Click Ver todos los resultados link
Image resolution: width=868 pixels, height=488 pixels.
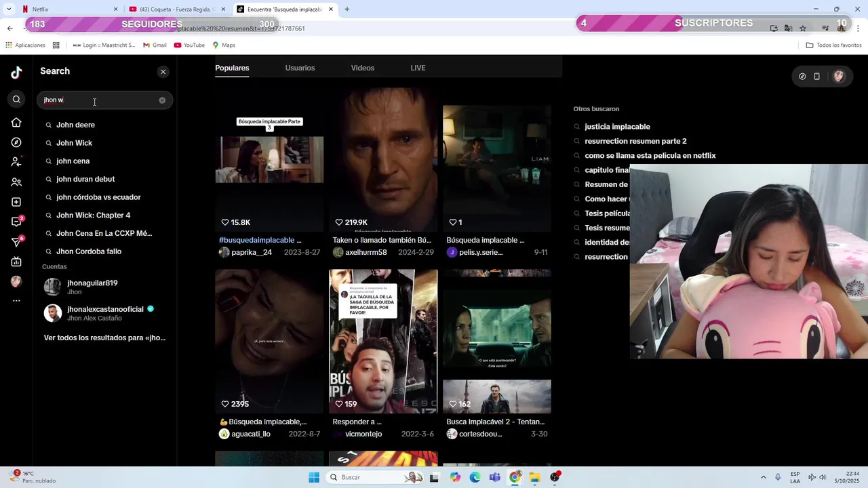[104, 338]
